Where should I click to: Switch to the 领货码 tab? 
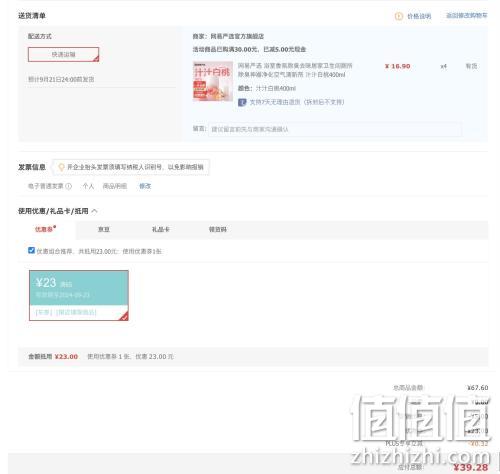218,229
